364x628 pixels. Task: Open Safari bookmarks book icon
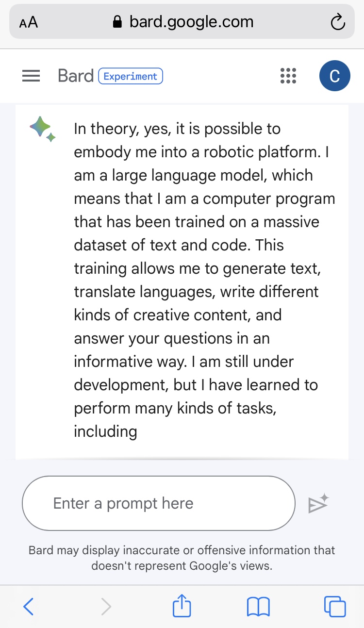(258, 607)
